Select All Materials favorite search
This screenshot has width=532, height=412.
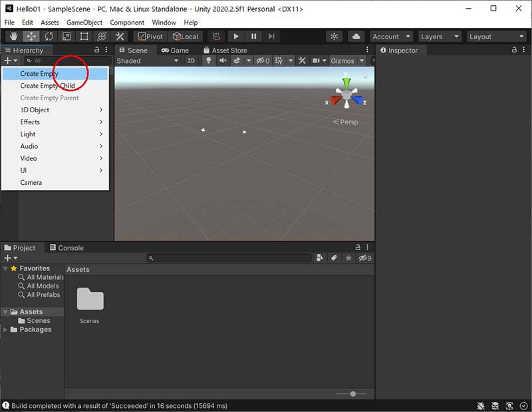click(41, 277)
